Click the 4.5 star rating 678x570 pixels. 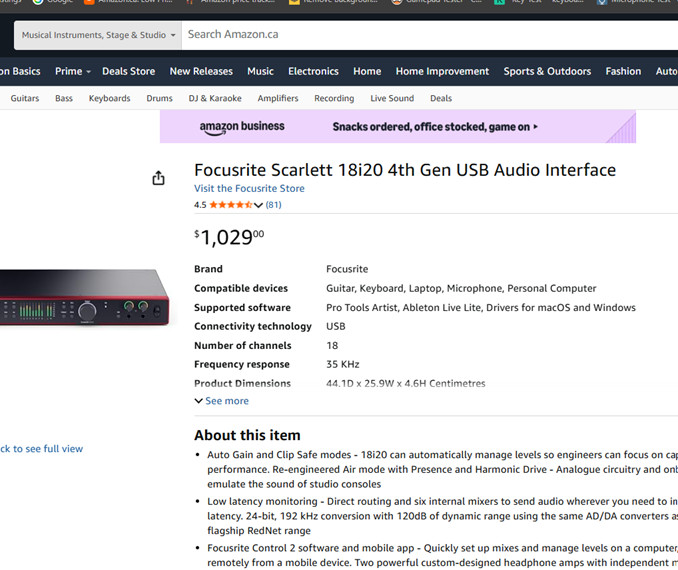point(223,205)
